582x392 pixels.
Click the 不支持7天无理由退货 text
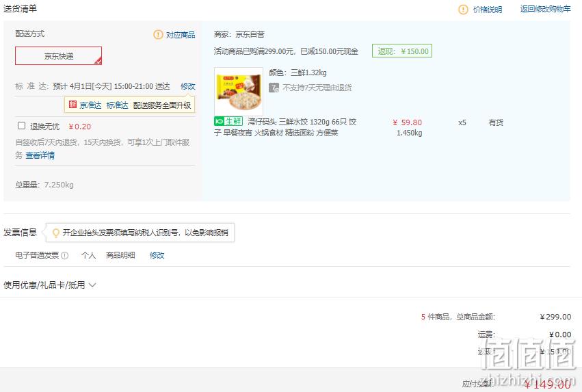pos(317,88)
